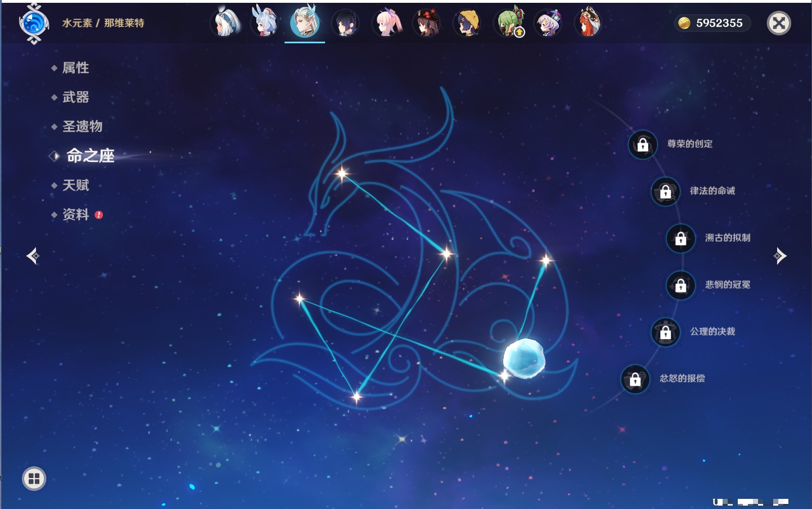Click the glowing white orb on the constellation
Image resolution: width=812 pixels, height=509 pixels.
[524, 358]
